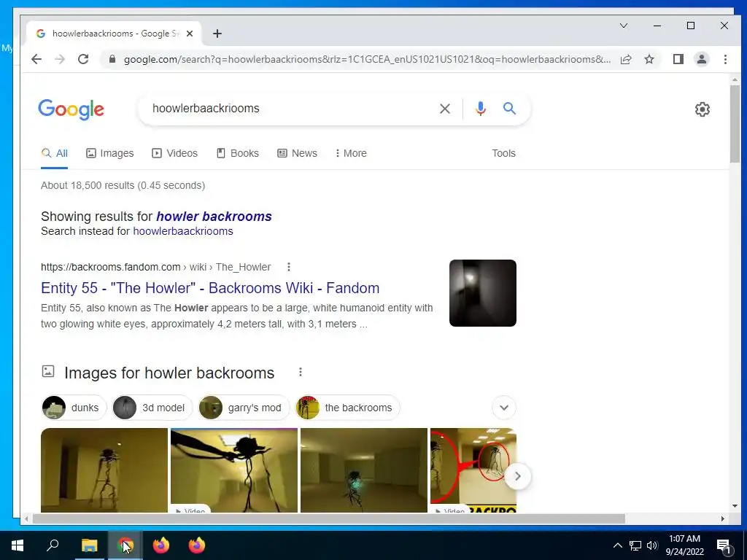Open the Howler thumbnail beside the Fandom result

[483, 293]
